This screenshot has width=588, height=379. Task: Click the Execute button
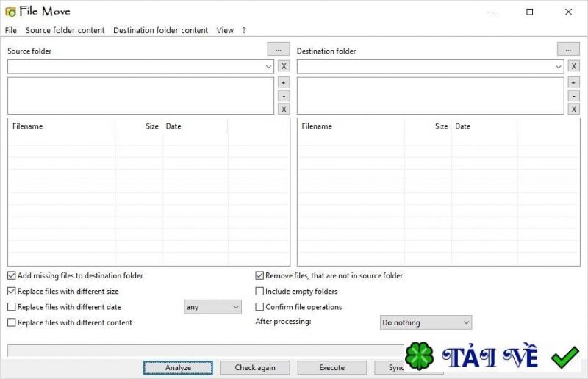click(332, 368)
